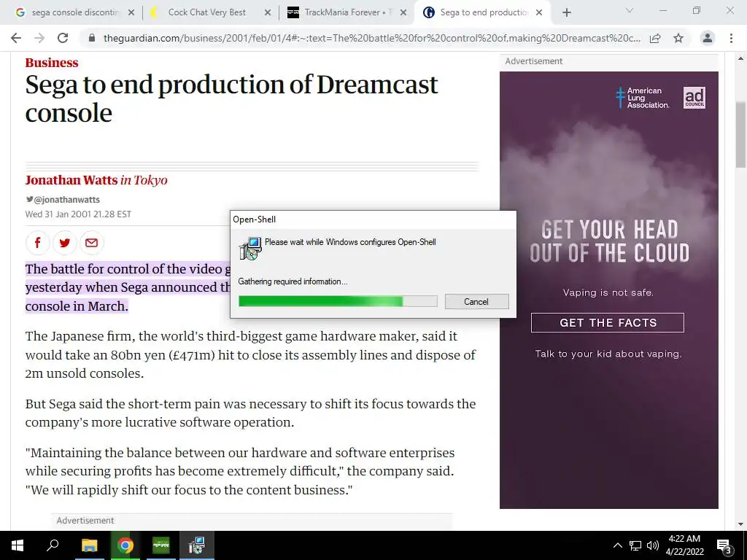Share article via email icon
The width and height of the screenshot is (747, 560).
coord(91,243)
